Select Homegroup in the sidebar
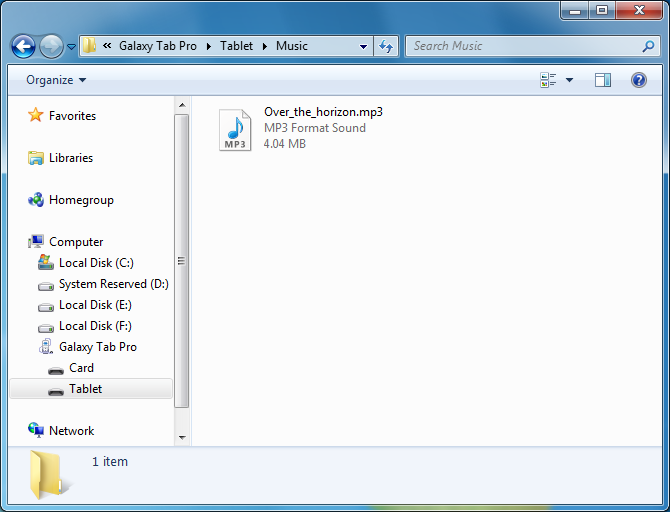 click(81, 200)
